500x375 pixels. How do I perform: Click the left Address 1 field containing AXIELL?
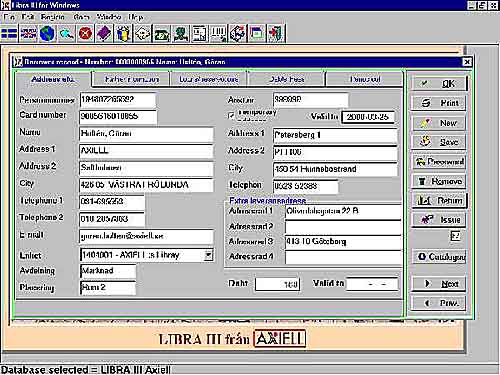pyautogui.click(x=146, y=151)
